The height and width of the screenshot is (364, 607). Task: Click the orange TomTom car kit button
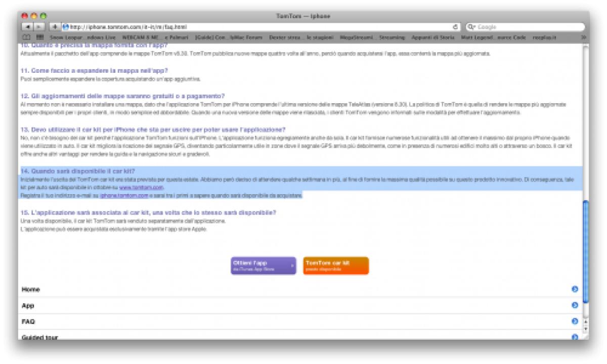point(336,266)
